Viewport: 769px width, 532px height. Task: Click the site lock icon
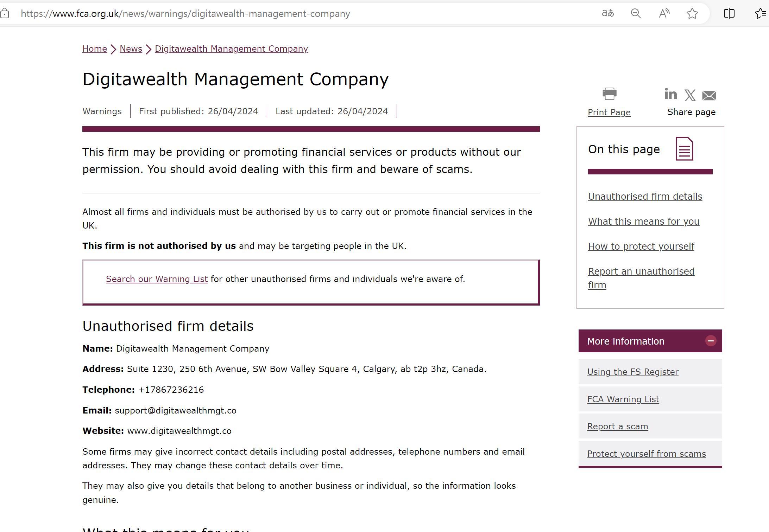5,13
